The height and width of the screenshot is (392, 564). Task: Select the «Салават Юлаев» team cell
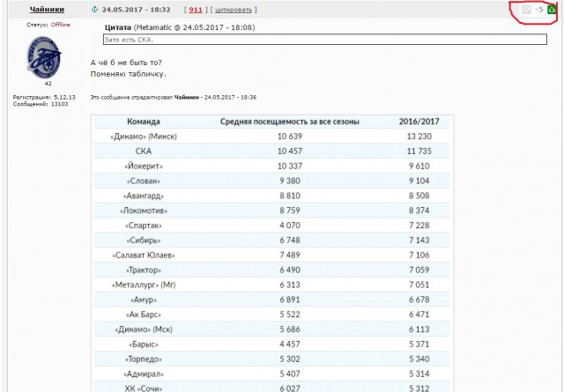point(144,255)
